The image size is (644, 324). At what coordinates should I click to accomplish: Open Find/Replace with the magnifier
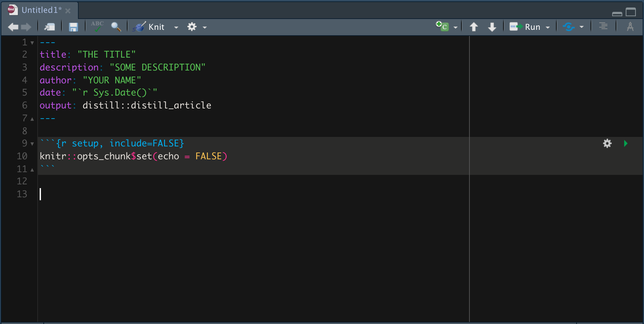point(116,27)
